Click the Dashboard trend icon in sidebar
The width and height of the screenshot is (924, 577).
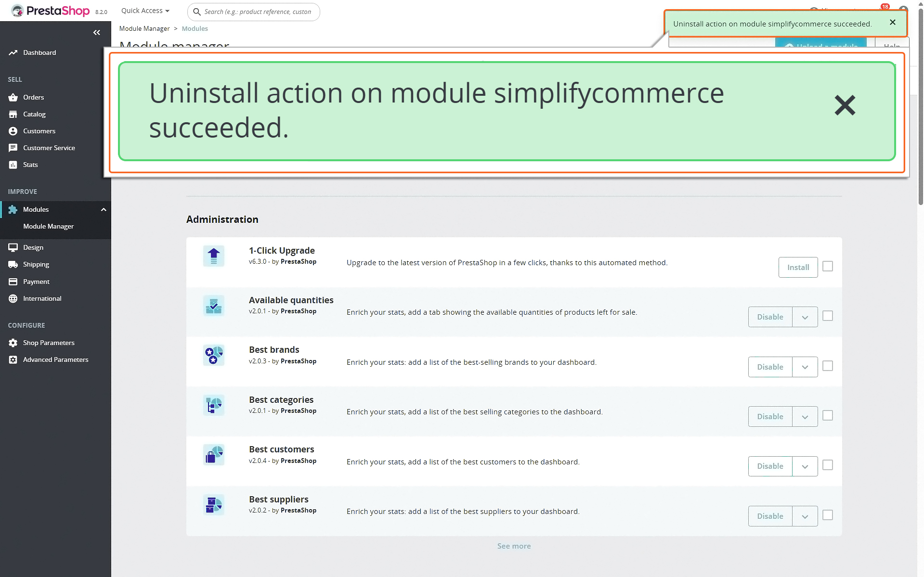[x=13, y=52]
